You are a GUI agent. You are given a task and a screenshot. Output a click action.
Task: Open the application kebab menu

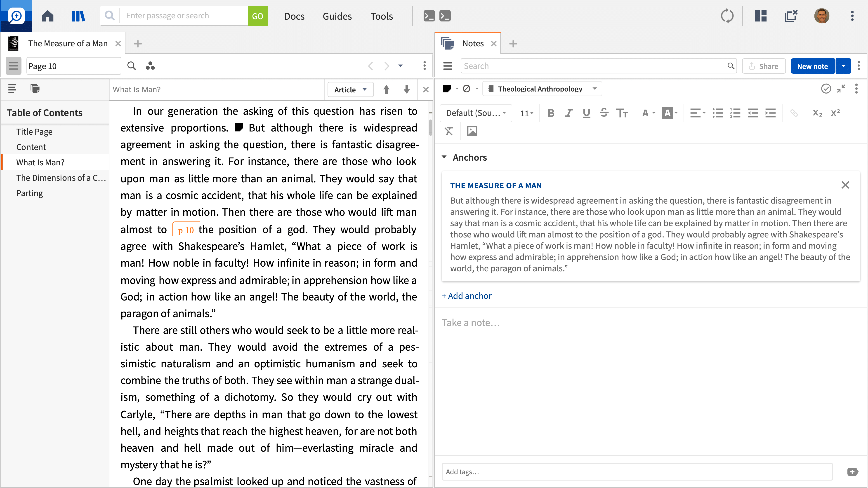(852, 16)
